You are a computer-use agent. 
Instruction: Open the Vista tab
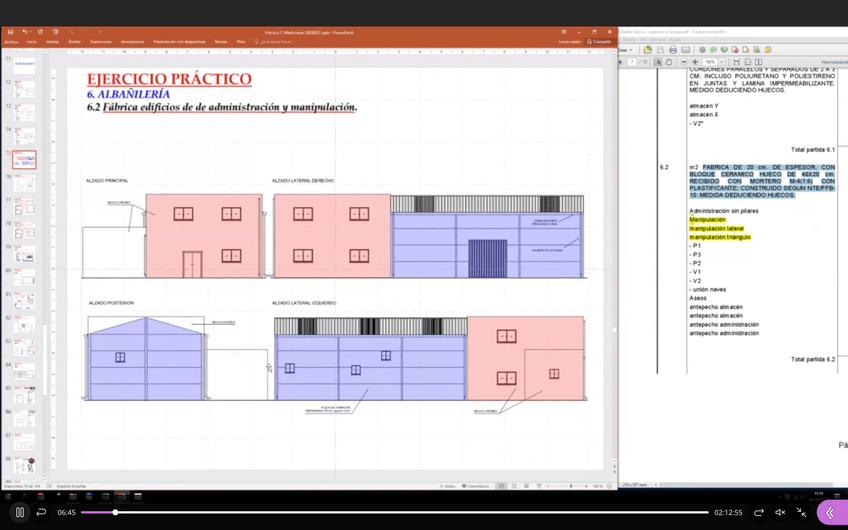click(241, 42)
